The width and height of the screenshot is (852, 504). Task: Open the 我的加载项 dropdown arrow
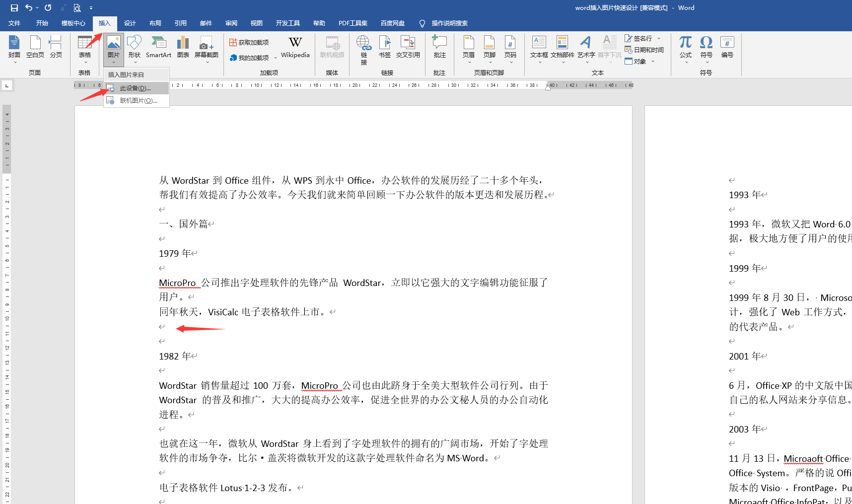pyautogui.click(x=276, y=58)
